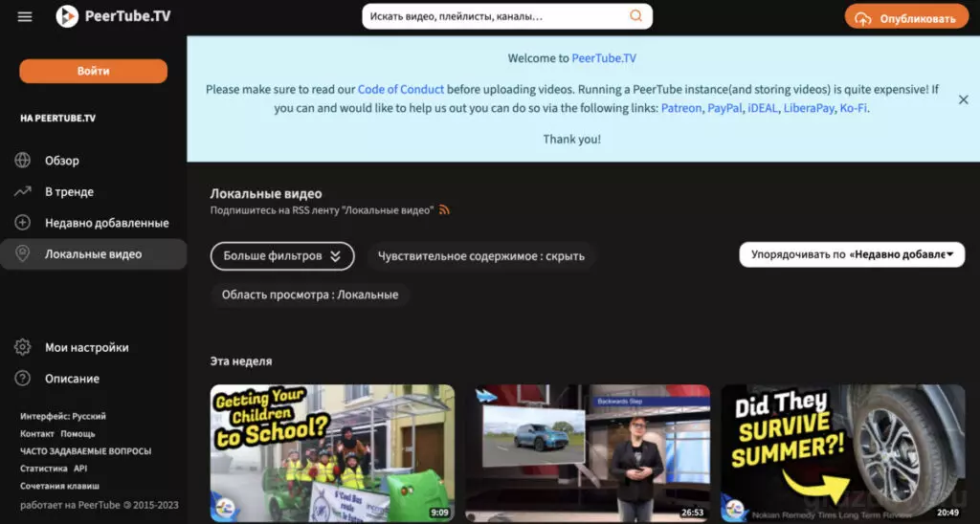
Task: Click Интерфейс: Русский language link
Action: point(63,416)
